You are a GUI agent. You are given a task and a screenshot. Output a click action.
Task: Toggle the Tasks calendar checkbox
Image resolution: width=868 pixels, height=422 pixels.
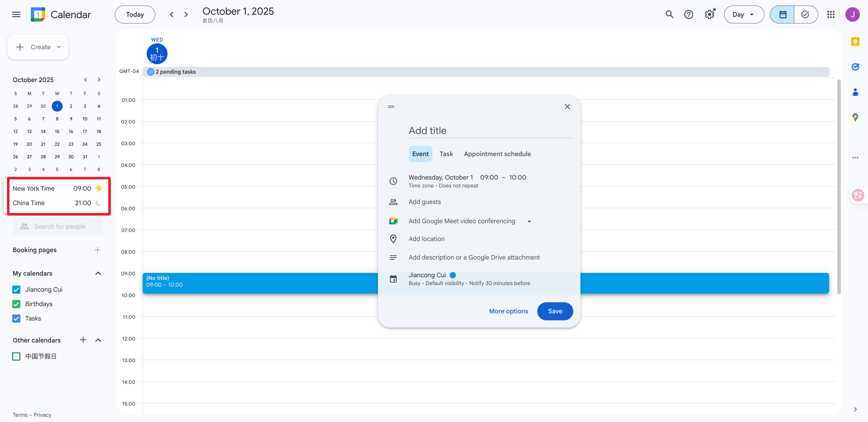16,318
